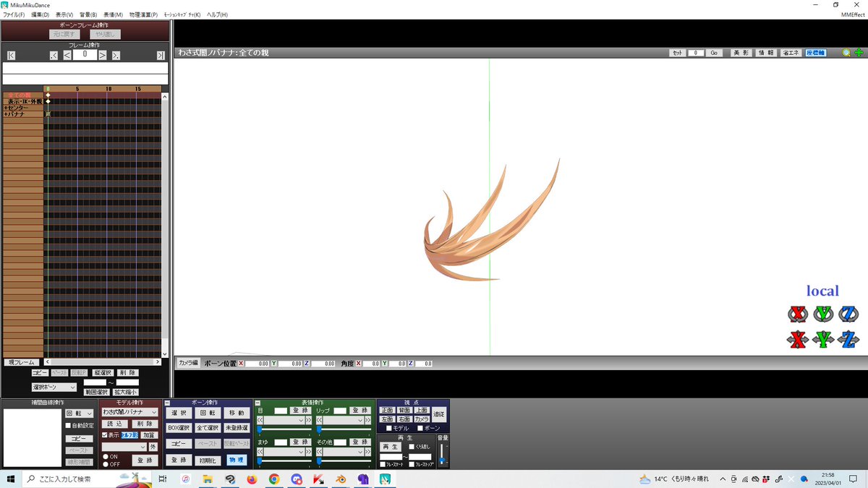
Task: Click the 読込 model load button
Action: pos(115,424)
